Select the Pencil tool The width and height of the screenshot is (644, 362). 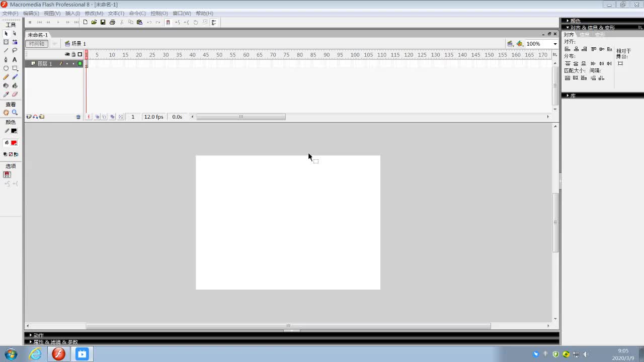6,77
